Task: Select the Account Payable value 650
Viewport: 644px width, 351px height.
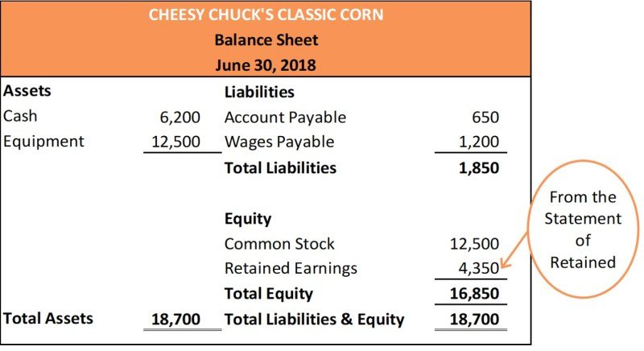Action: [x=485, y=118]
